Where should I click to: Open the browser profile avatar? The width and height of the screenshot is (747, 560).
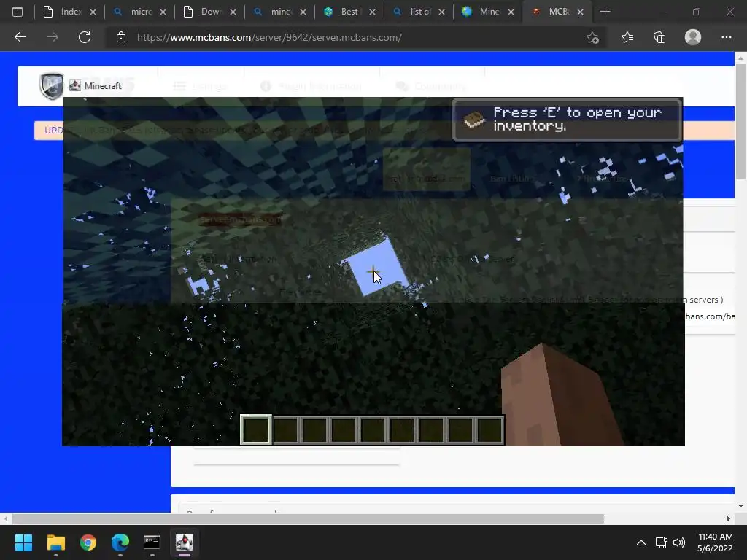(693, 37)
